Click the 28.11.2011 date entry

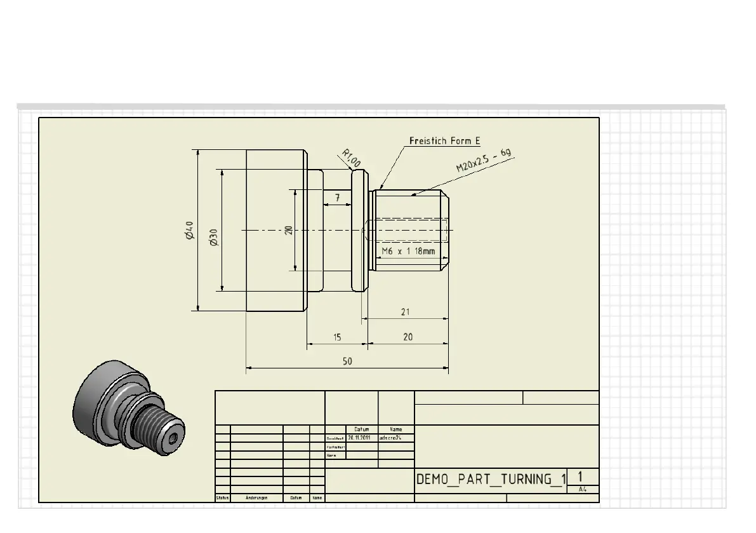(359, 438)
